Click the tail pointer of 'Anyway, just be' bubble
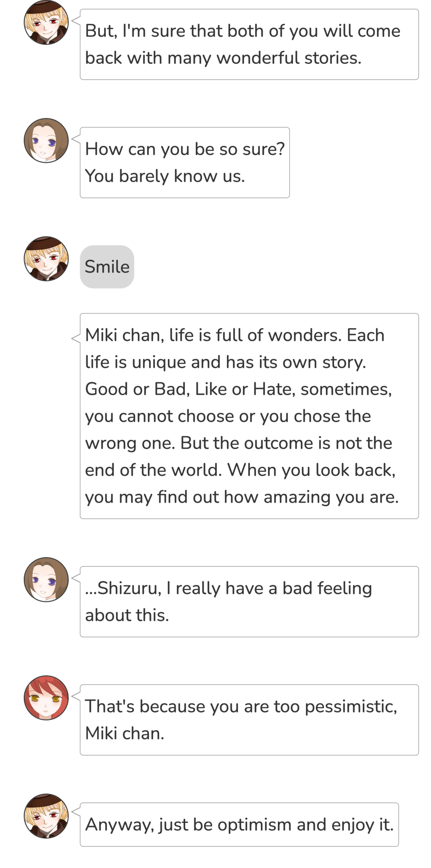431x868 pixels. point(76,811)
